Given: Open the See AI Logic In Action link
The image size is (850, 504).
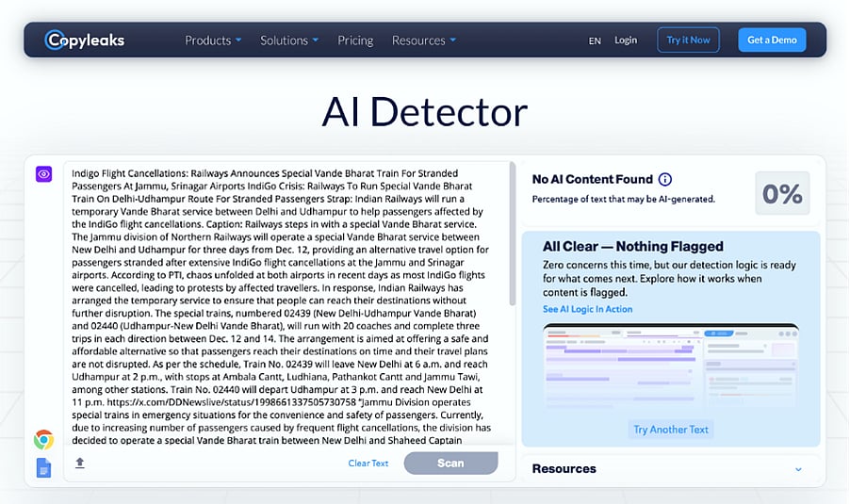Looking at the screenshot, I should click(587, 309).
